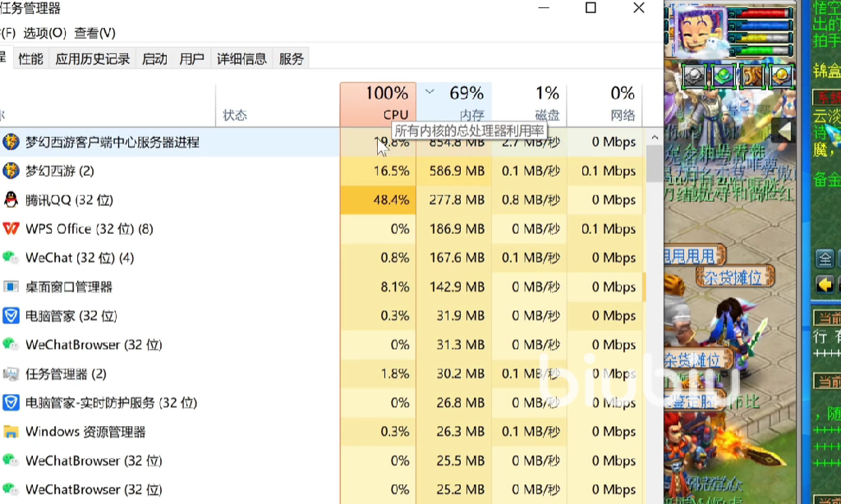The height and width of the screenshot is (504, 841).
Task: Click the process list scrollbar up arrow
Action: 655,138
